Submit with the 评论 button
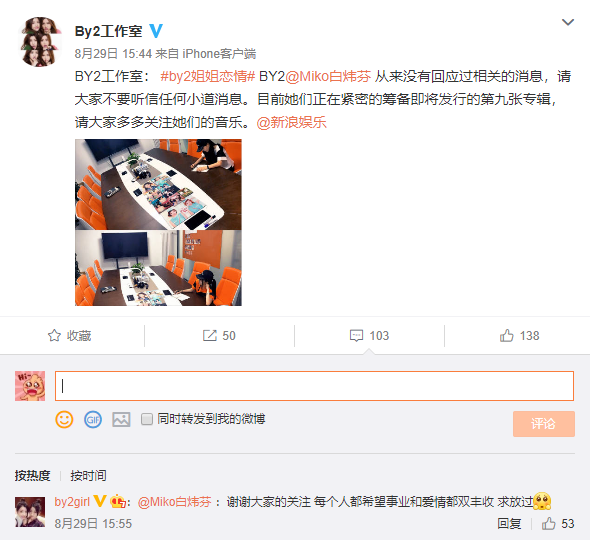The width and height of the screenshot is (590, 540). [543, 424]
